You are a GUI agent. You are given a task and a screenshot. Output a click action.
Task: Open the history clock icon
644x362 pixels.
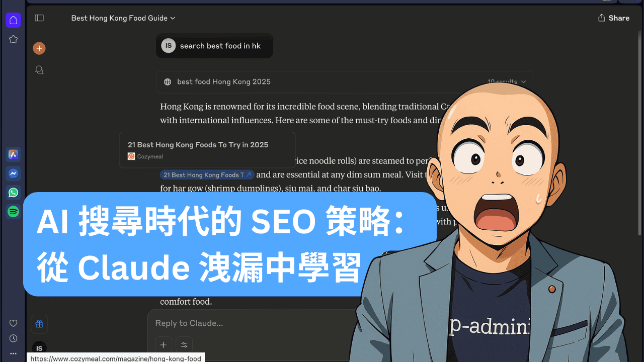14,338
